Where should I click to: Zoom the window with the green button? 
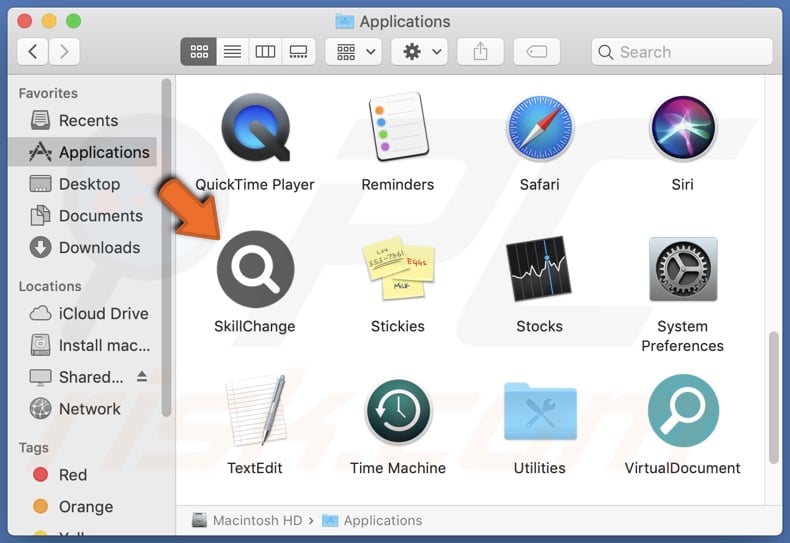click(74, 21)
